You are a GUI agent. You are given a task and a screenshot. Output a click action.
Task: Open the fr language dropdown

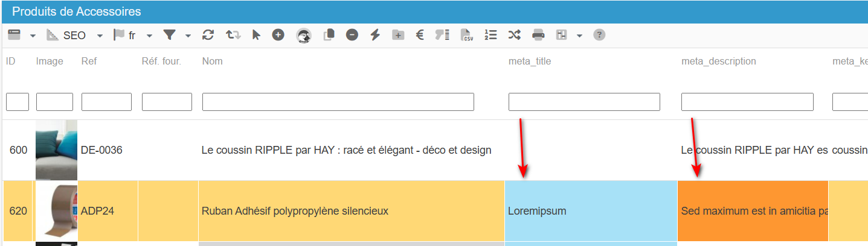pos(149,36)
